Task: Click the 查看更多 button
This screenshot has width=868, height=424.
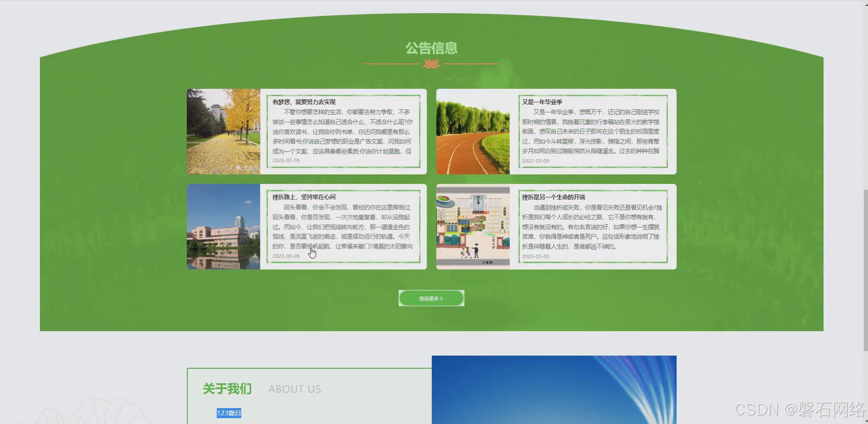Action: tap(431, 298)
